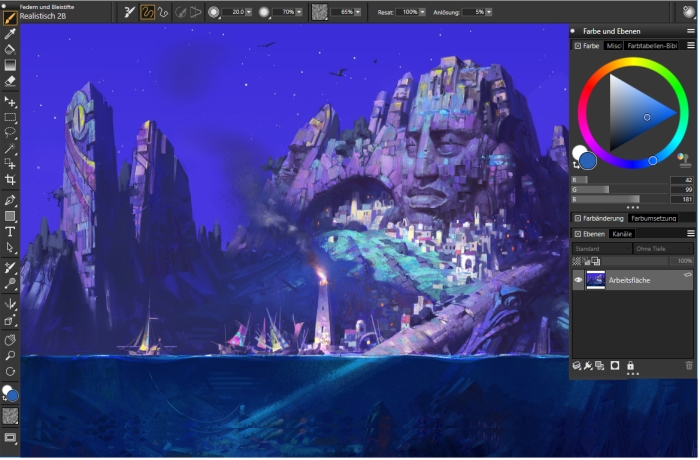Click the delete layer trash icon

click(689, 367)
